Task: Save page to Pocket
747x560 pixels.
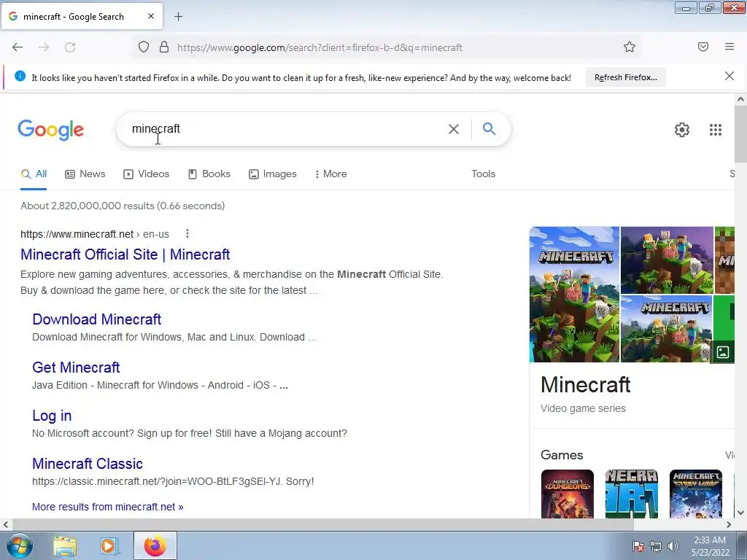Action: coord(703,47)
